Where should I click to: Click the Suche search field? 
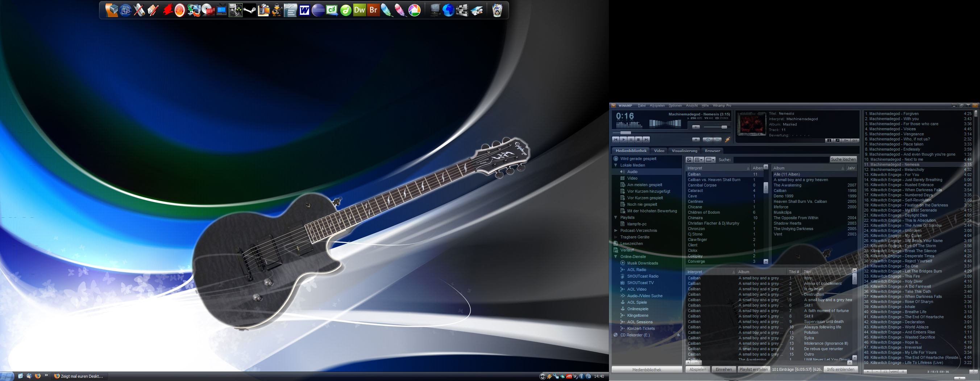(781, 160)
